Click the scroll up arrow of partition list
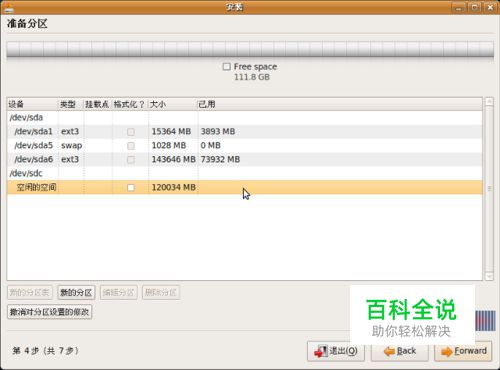The width and height of the screenshot is (500, 370). click(x=489, y=101)
